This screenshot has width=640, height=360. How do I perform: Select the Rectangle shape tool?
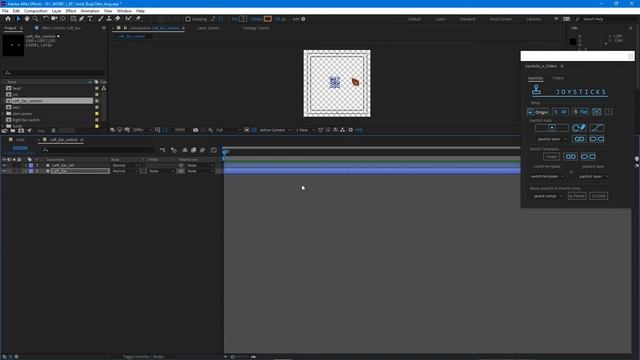click(x=73, y=19)
